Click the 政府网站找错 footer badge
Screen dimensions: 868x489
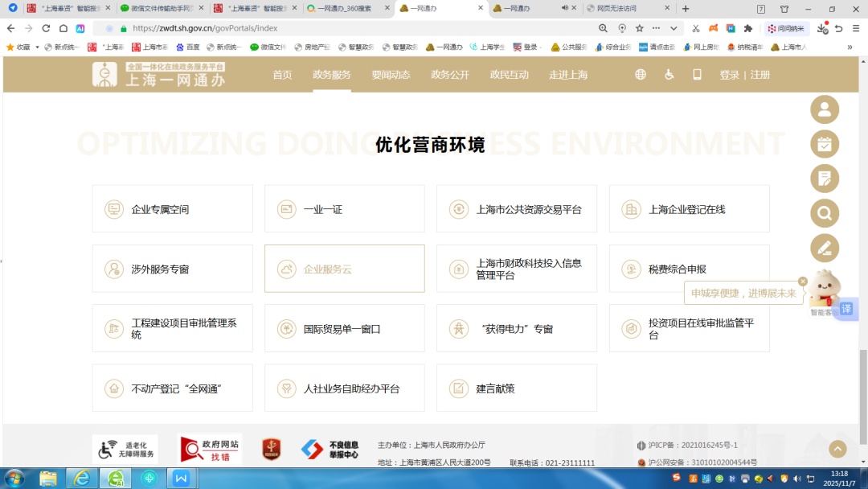pos(210,450)
